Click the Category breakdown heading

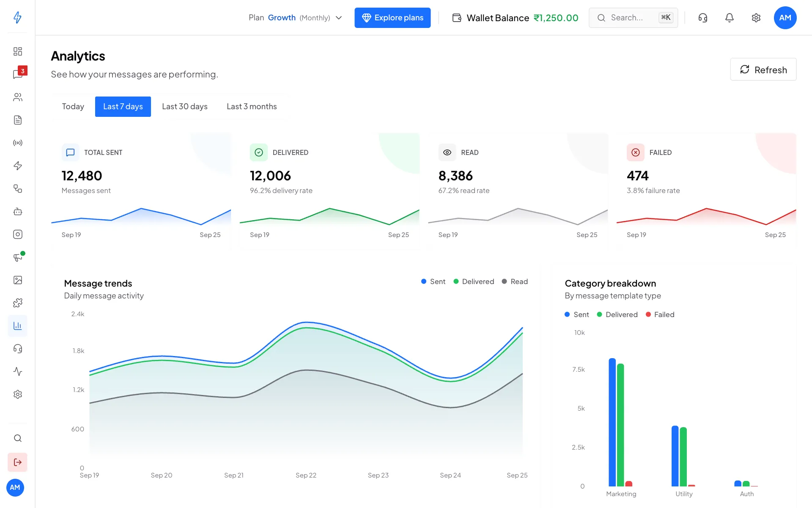610,283
